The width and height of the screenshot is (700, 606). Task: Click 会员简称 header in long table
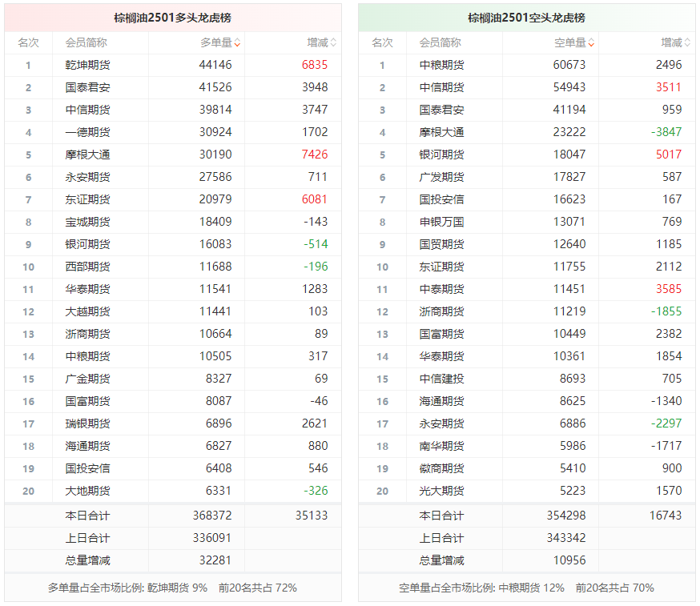point(86,43)
